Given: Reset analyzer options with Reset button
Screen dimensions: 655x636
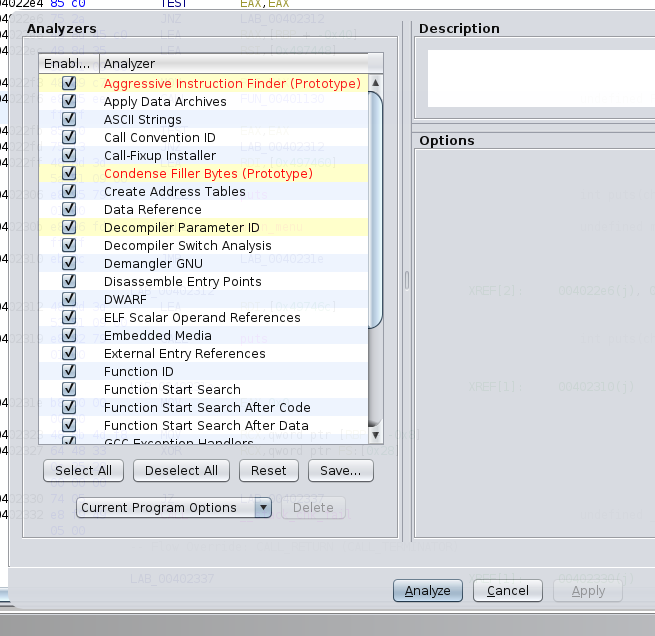Looking at the screenshot, I should pos(268,471).
